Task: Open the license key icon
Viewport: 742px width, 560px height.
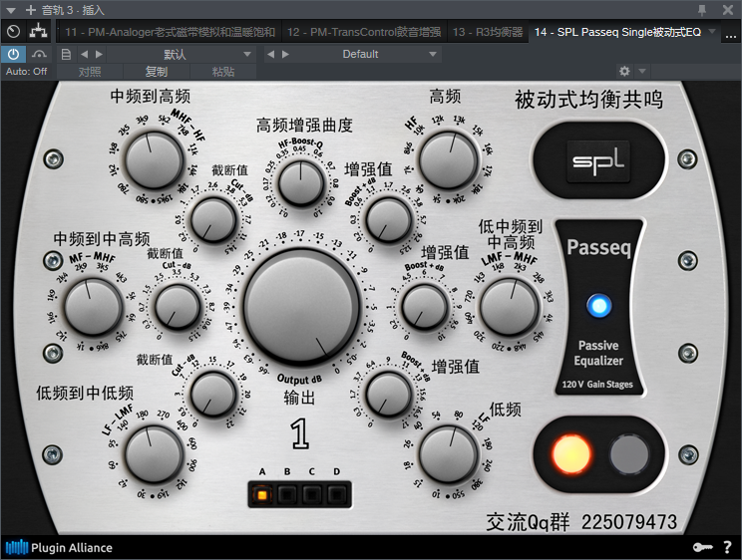Action: click(x=702, y=548)
